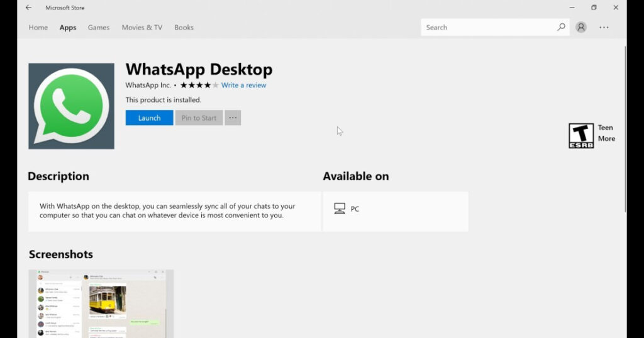The height and width of the screenshot is (338, 644).
Task: Click the Description heading
Action: 58,176
